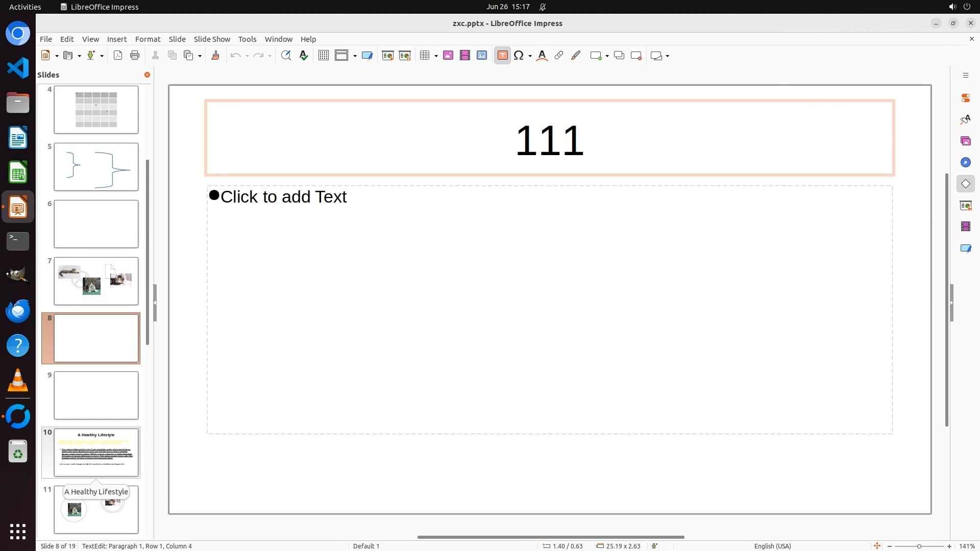Click Insert Fontwork Text icon

(x=542, y=56)
